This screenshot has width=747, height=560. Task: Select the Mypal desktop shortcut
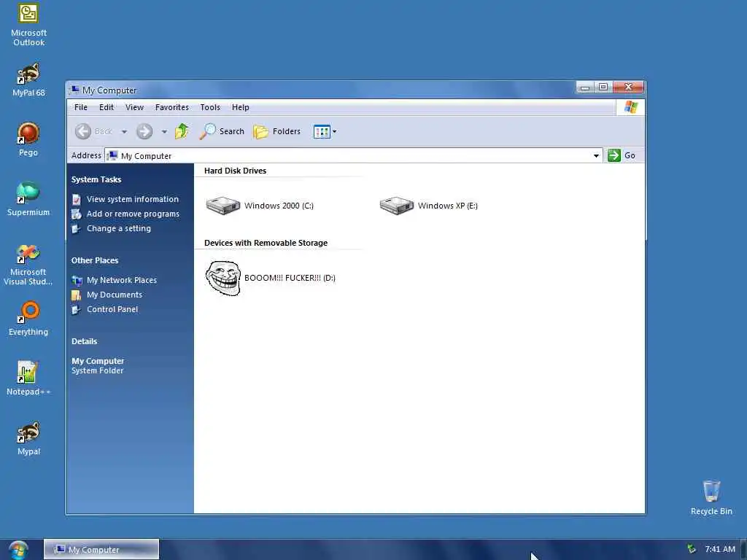pos(28,438)
